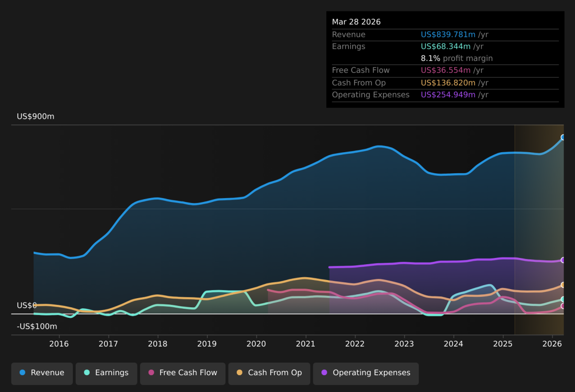
Task: Click the 2019 x-axis year label
Action: click(207, 344)
